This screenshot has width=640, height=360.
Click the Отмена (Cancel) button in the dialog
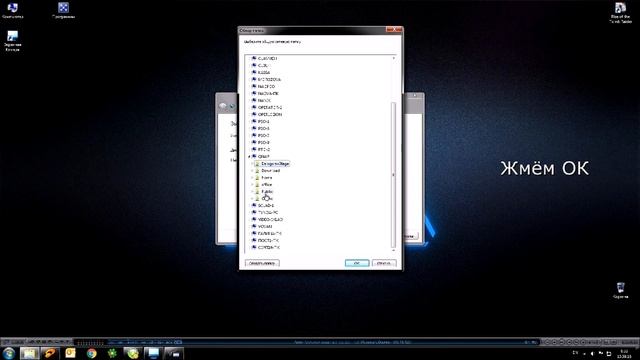[384, 263]
